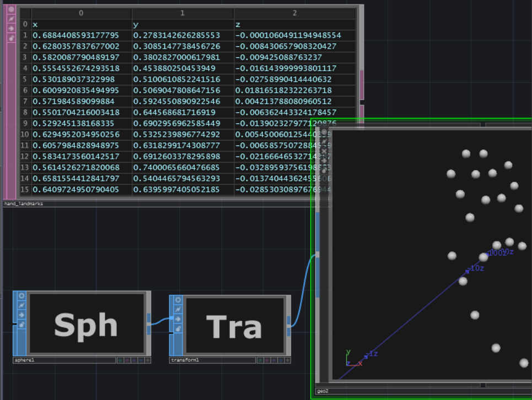Click the bypass lightning icon on transform1

click(178, 309)
